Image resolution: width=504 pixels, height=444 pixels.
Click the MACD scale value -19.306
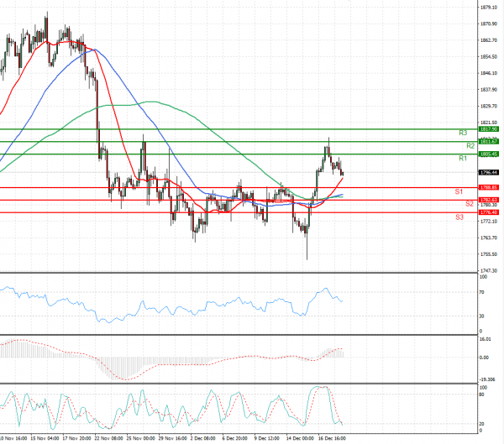(x=487, y=379)
